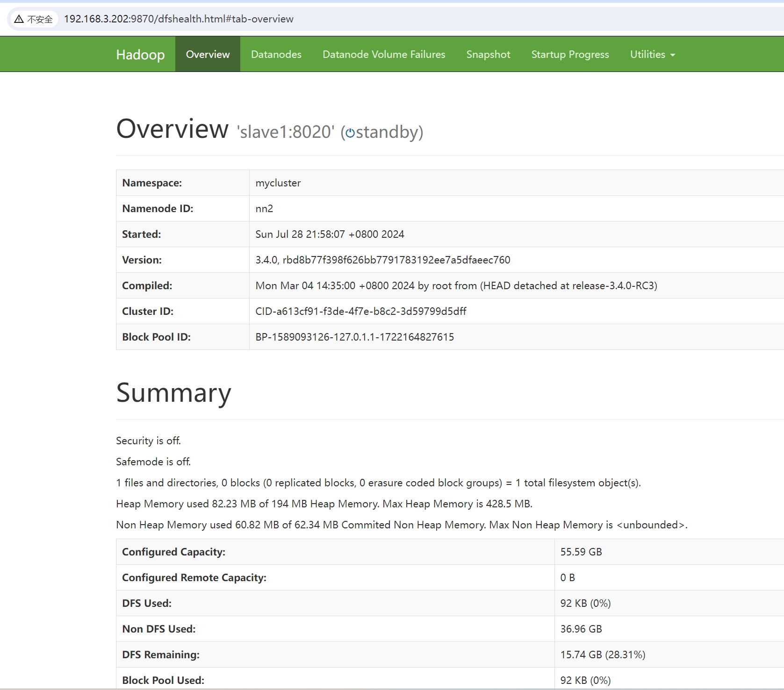This screenshot has width=784, height=690.
Task: Click the Configured Remote Capacity: label
Action: pos(194,577)
